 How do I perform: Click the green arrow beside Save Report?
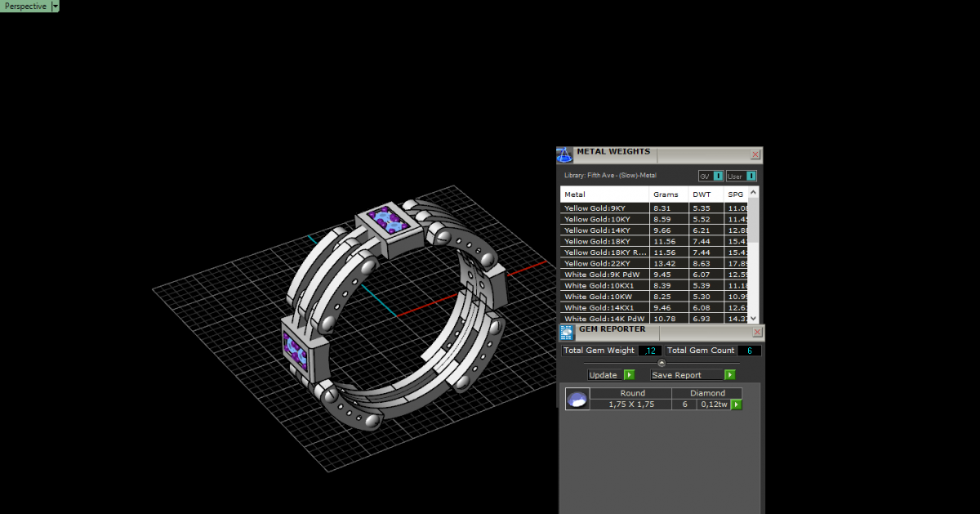click(729, 375)
